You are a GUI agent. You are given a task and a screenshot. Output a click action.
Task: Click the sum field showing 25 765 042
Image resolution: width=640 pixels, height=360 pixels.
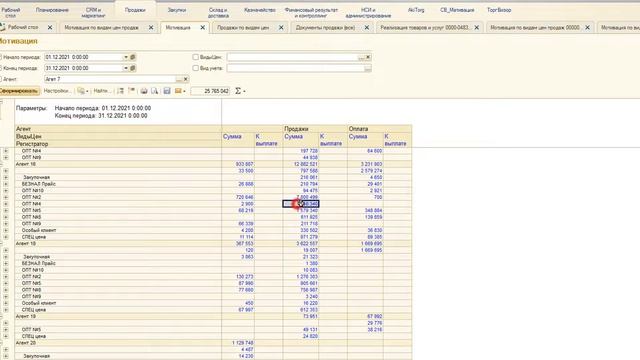click(x=210, y=91)
